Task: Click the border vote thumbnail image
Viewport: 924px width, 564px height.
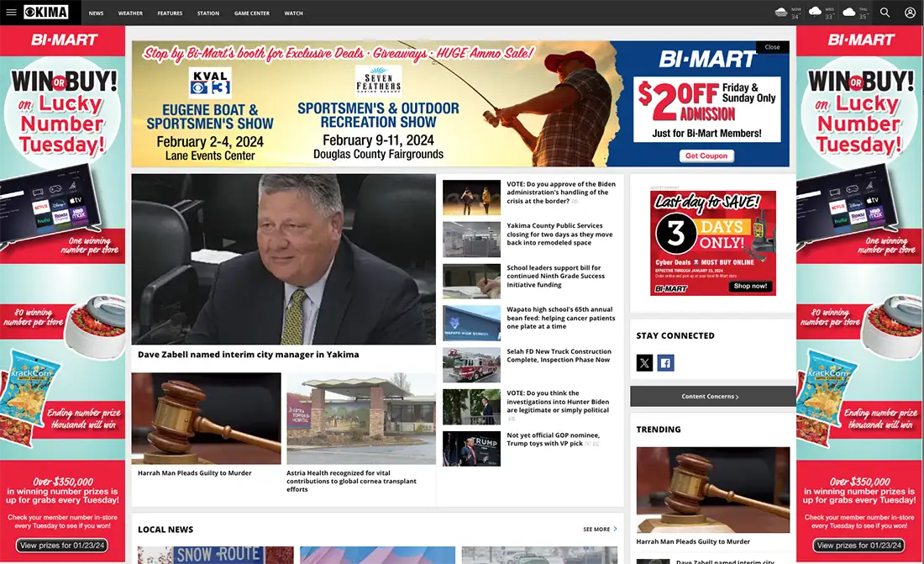Action: [471, 198]
